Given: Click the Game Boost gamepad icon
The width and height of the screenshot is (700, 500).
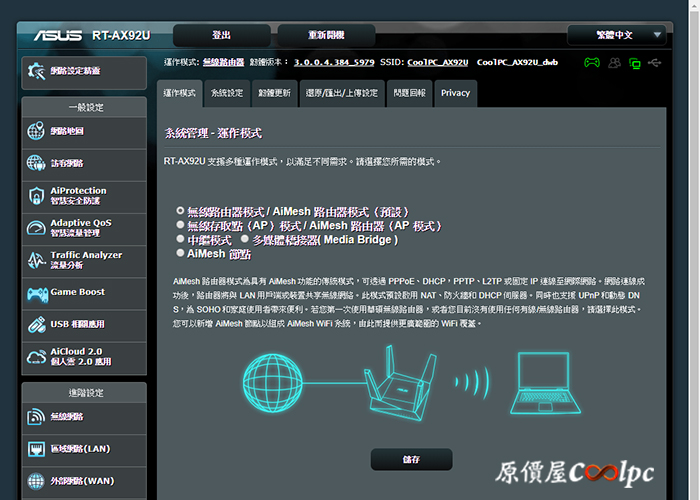Looking at the screenshot, I should tap(37, 294).
